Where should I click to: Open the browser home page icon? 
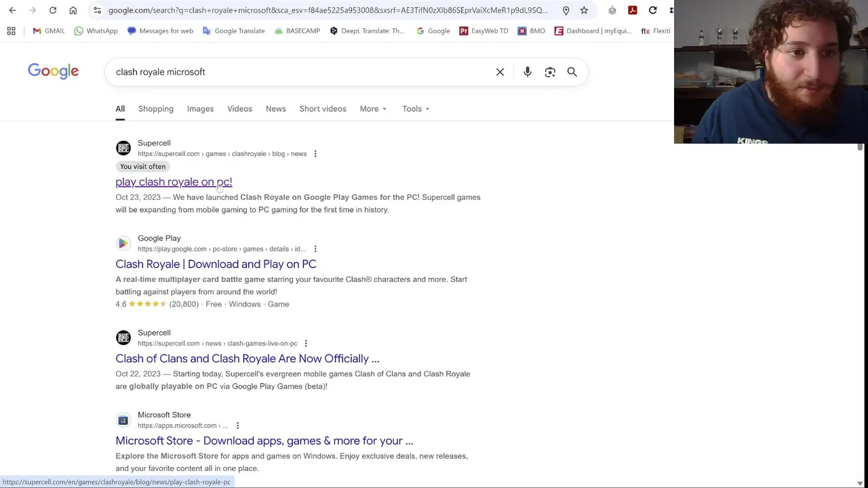click(x=73, y=10)
